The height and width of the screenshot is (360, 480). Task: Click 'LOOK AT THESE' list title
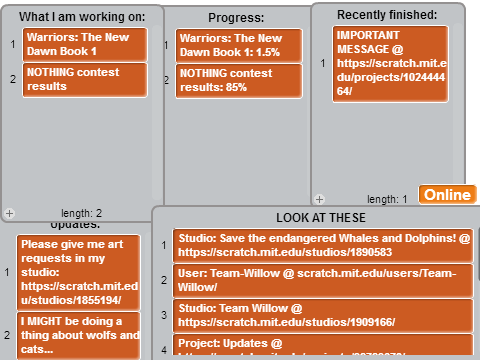(321, 218)
